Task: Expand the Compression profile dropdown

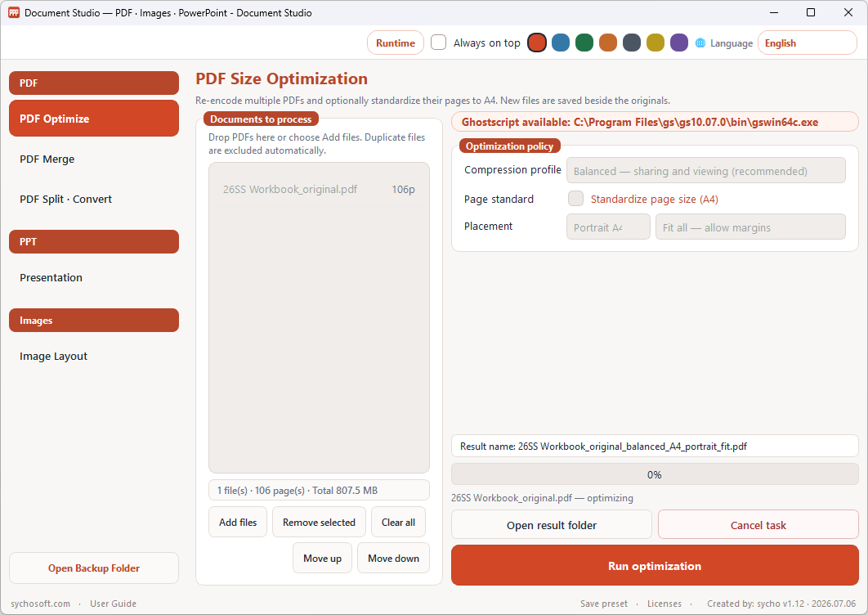Action: pos(706,171)
